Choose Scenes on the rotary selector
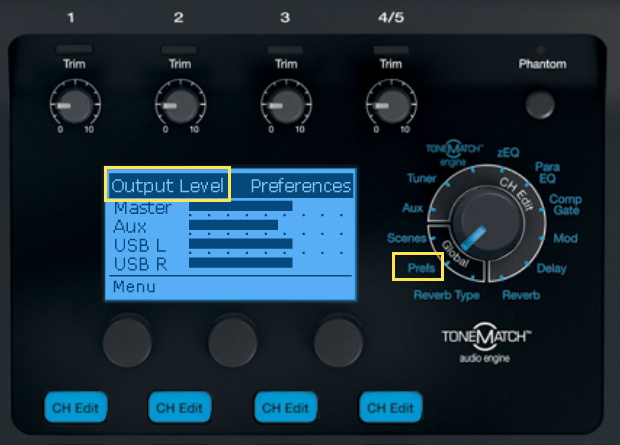 [x=407, y=238]
